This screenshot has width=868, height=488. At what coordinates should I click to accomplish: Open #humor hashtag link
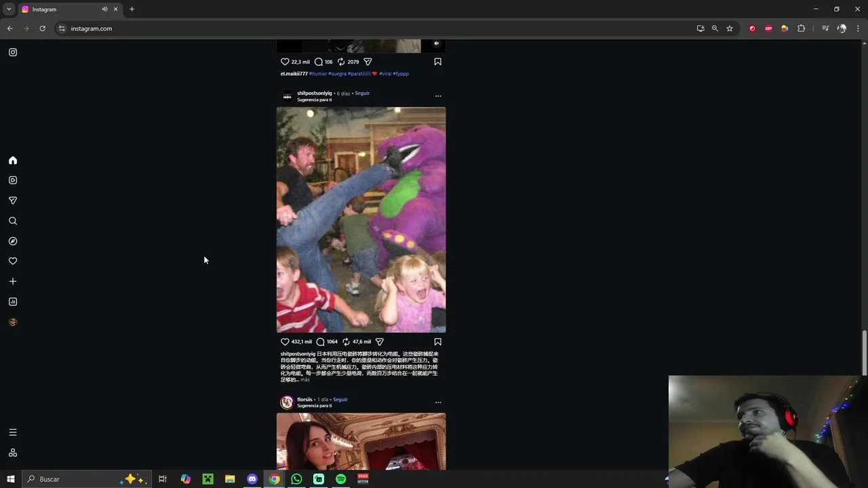(x=318, y=73)
